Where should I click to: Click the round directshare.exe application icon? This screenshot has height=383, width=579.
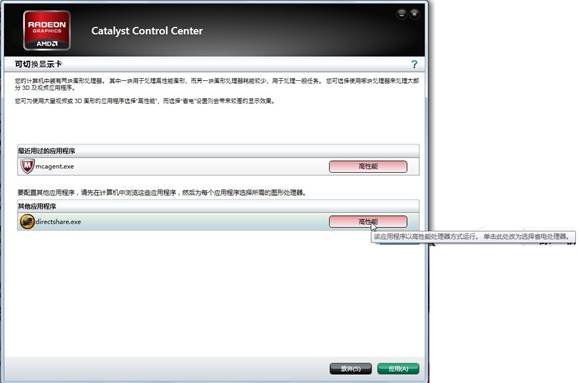27,222
